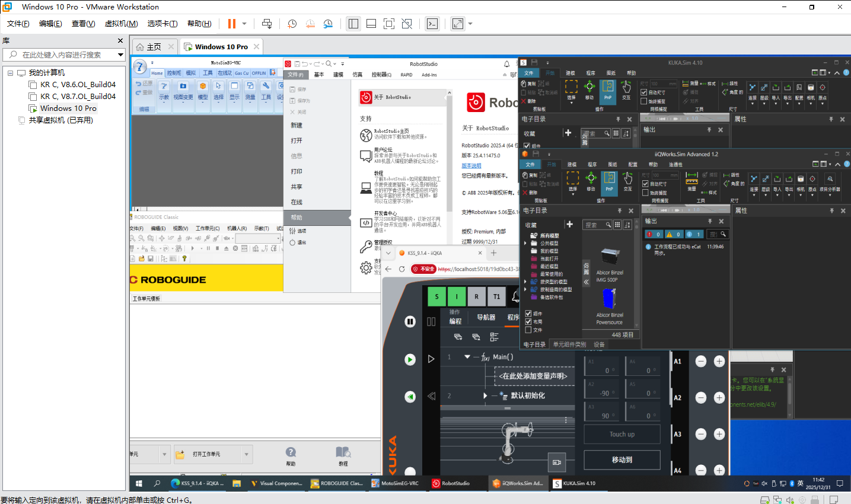Click the A1 axis plus jog button
The image size is (851, 504).
point(719,361)
